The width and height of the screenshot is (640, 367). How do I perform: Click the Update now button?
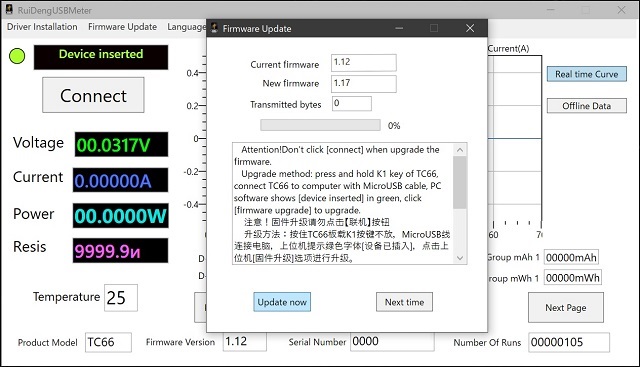[x=282, y=302]
